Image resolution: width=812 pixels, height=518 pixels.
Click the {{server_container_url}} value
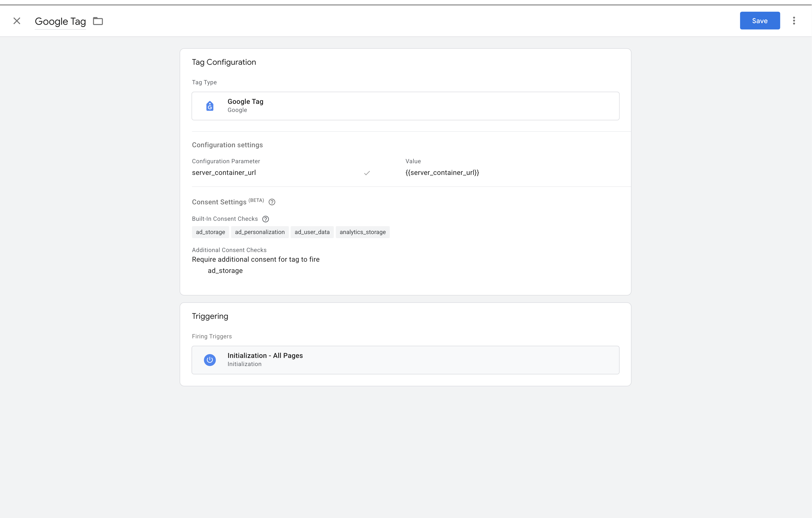point(442,172)
